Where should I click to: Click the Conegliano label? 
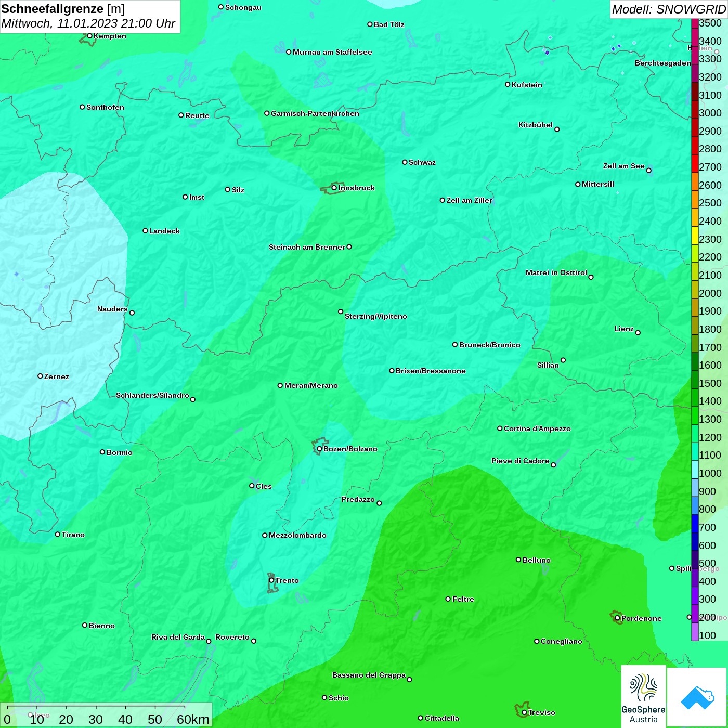tap(562, 641)
